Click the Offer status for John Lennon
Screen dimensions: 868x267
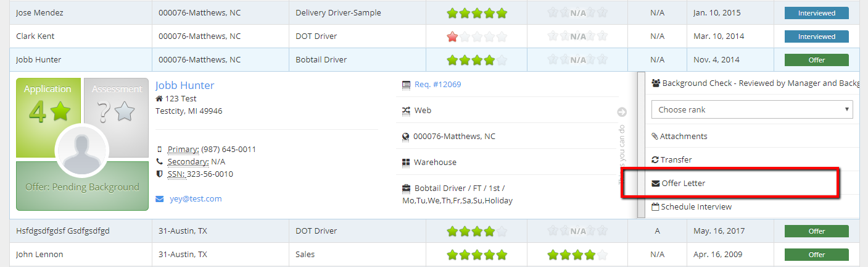tap(816, 255)
